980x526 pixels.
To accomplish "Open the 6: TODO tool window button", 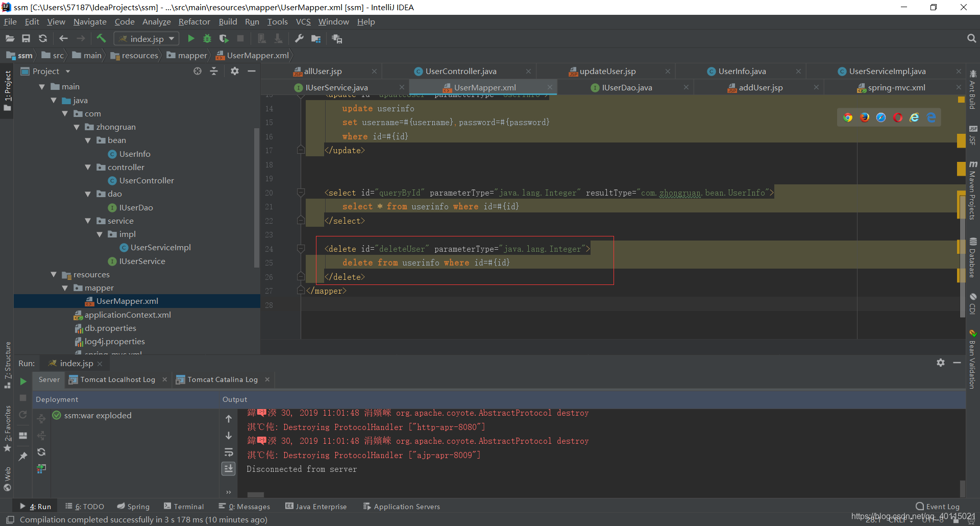I will [85, 507].
